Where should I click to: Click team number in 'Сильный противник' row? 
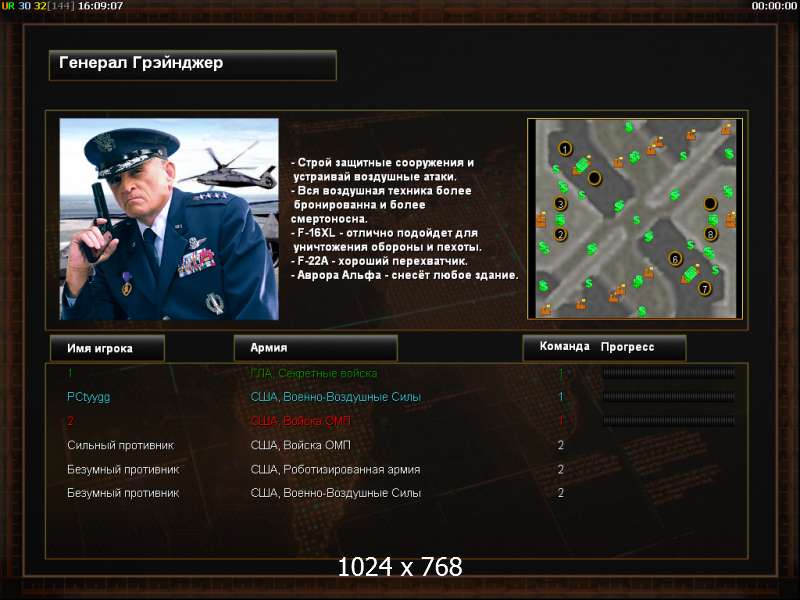click(x=561, y=445)
